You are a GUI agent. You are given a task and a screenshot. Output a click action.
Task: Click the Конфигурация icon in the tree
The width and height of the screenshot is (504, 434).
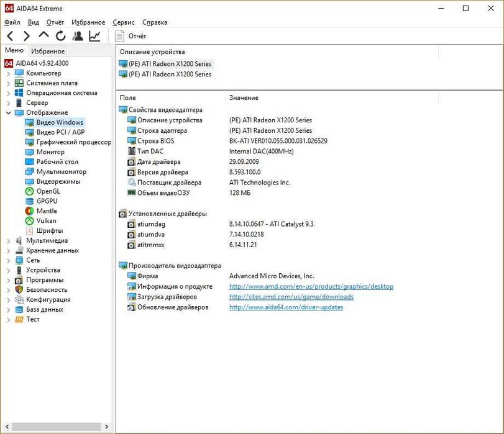19,300
